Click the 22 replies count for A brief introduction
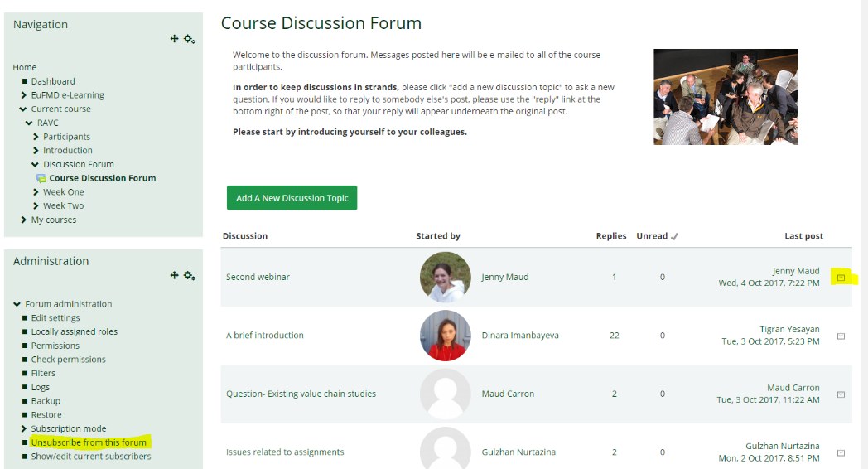Viewport: 868px width, 469px height. coord(614,336)
